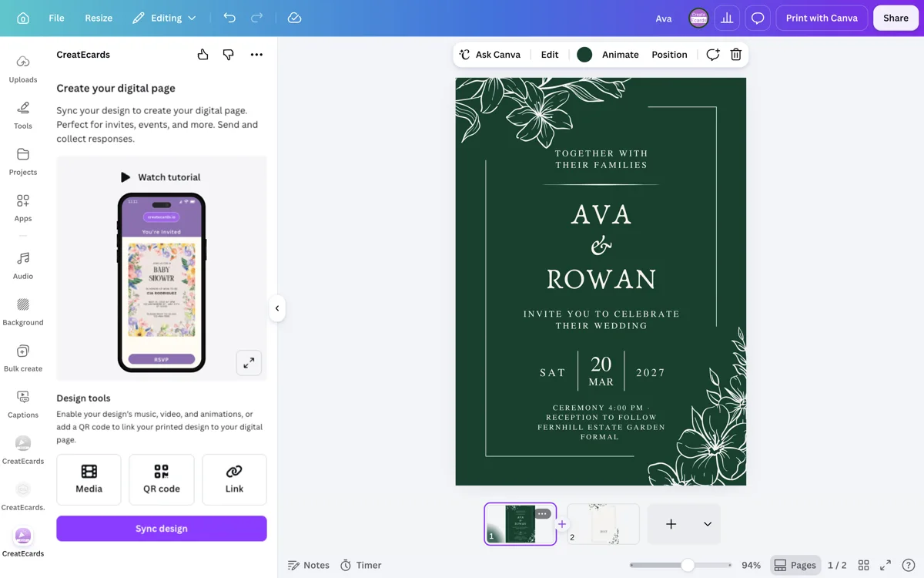Open the Resize menu
Viewport: 924px width, 578px height.
pyautogui.click(x=99, y=18)
